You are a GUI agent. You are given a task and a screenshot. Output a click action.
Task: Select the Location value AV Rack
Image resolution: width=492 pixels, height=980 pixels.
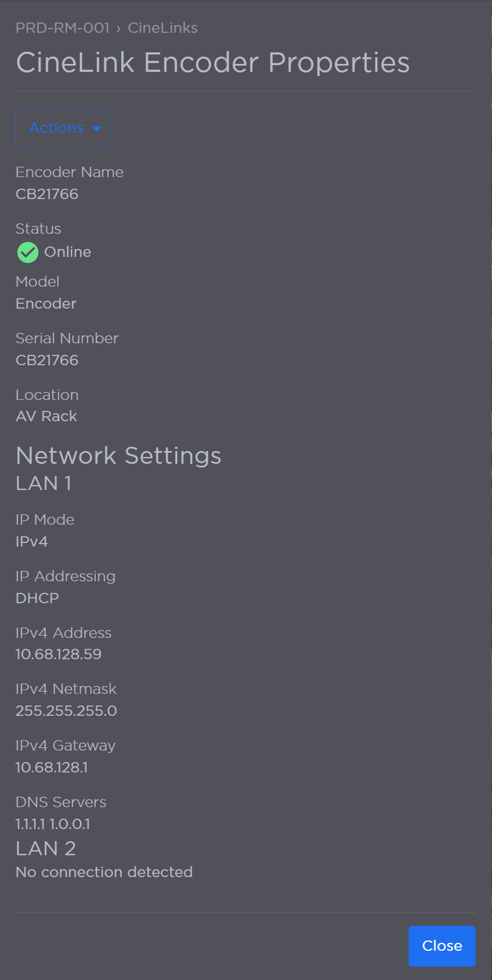(x=46, y=416)
